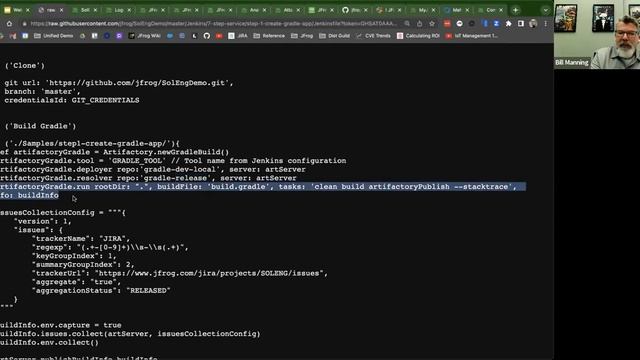The width and height of the screenshot is (640, 360).
Task: Click the 'env.capture = true' line
Action: [x=61, y=325]
